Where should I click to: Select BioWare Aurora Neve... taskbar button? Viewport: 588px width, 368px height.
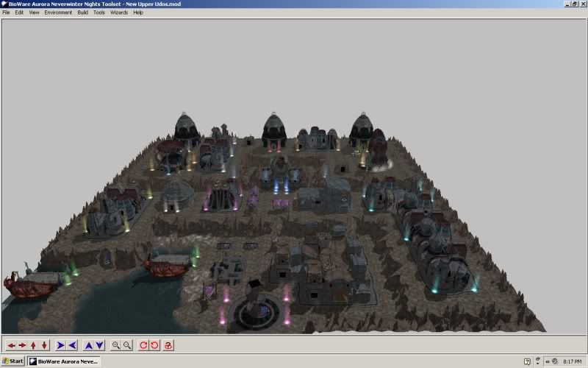point(64,361)
